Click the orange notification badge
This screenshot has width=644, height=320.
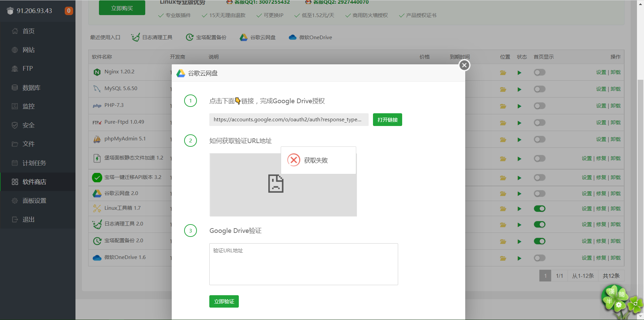coord(69,11)
